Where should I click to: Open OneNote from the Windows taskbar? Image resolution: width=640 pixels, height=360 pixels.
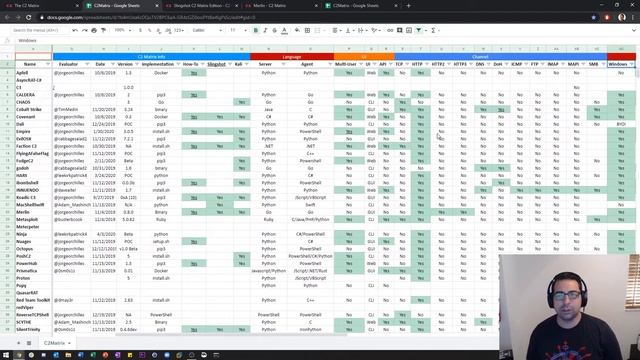(118, 355)
